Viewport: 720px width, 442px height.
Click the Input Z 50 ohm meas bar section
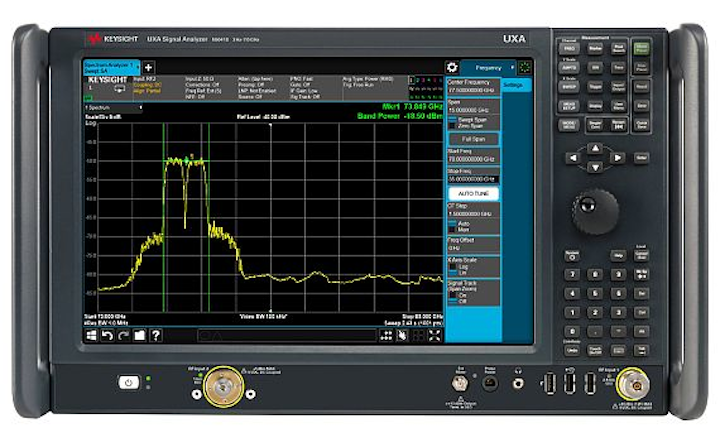pos(210,88)
